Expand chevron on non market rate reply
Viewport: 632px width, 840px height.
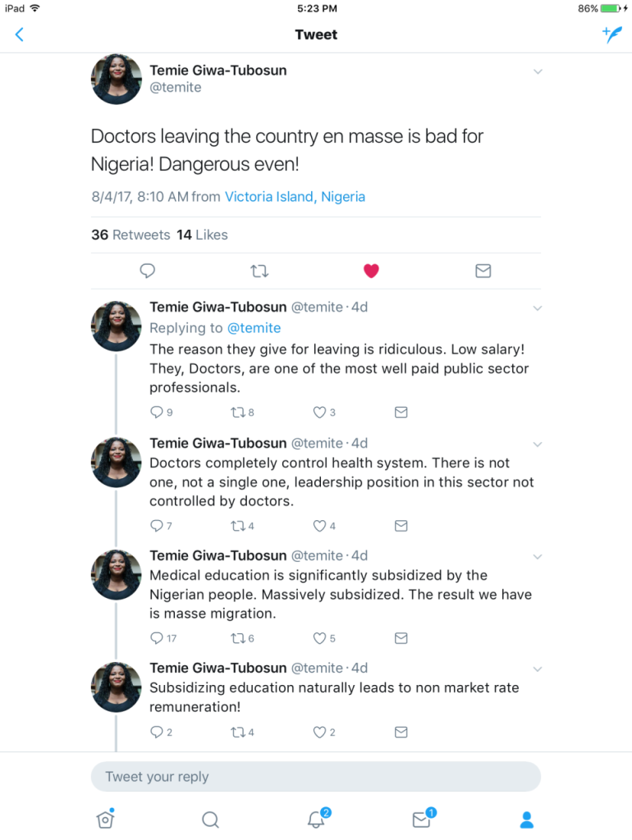tap(537, 669)
